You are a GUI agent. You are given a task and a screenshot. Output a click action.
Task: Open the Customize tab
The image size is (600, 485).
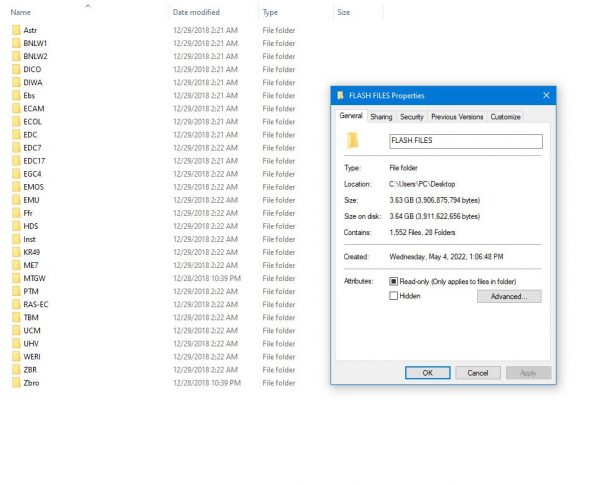(x=505, y=117)
